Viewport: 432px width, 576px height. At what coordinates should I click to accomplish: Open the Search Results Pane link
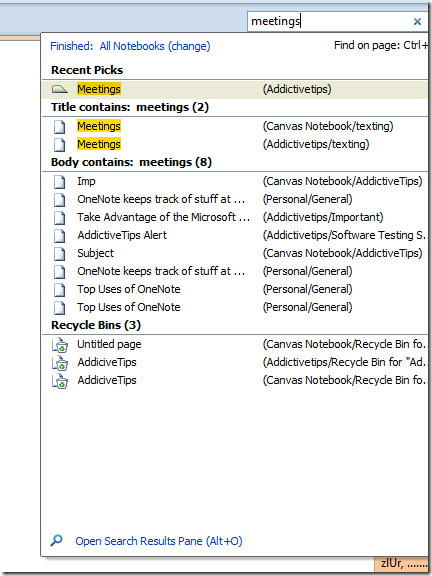coord(159,541)
